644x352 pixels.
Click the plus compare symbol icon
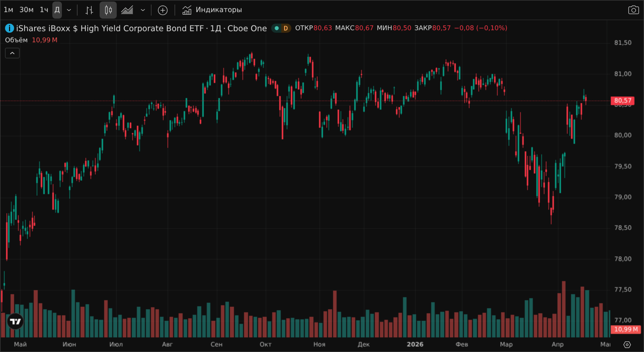pos(163,10)
